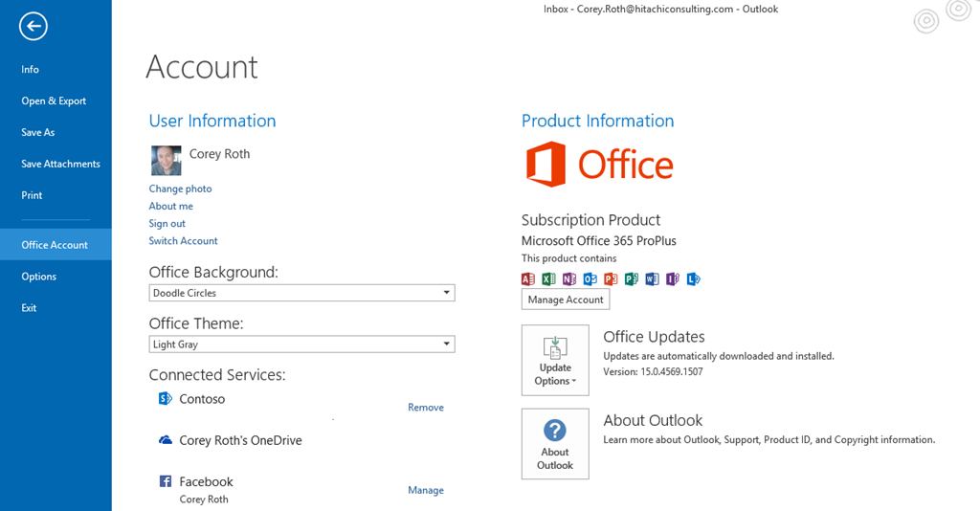Viewport: 980px width, 511px height.
Task: Select Options in the left sidebar
Action: point(38,277)
